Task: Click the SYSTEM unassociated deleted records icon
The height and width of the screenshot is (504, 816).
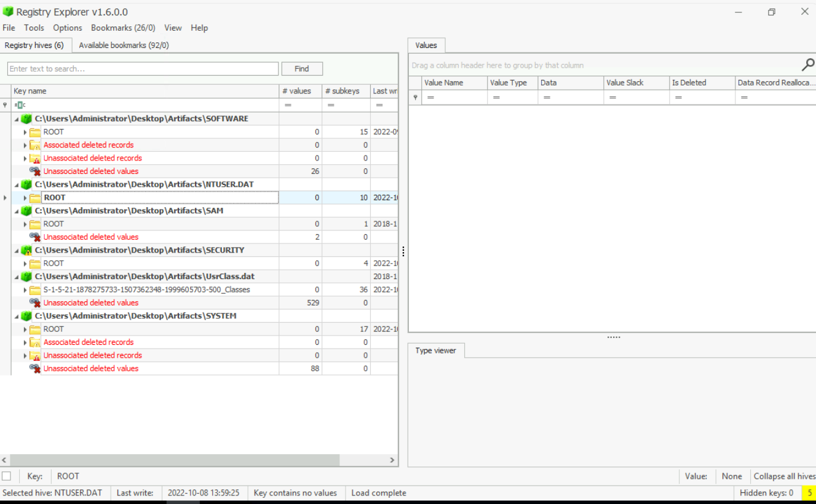Action: pyautogui.click(x=35, y=356)
